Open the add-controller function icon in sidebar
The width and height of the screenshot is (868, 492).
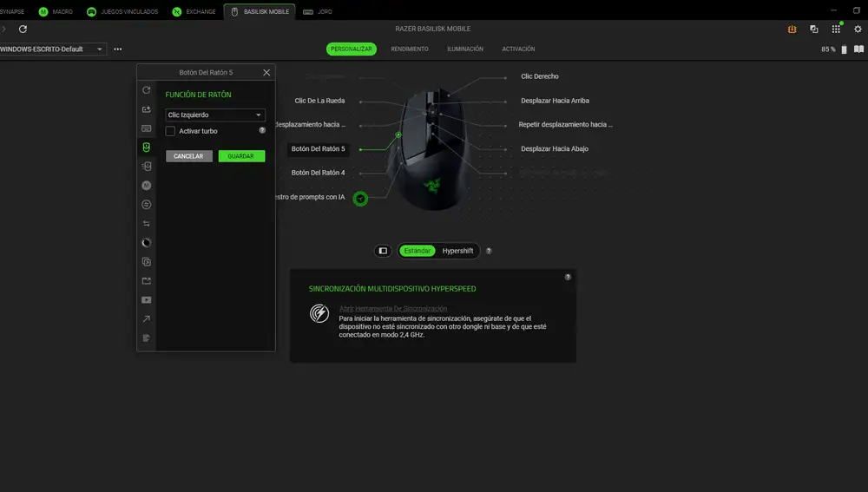tap(146, 109)
